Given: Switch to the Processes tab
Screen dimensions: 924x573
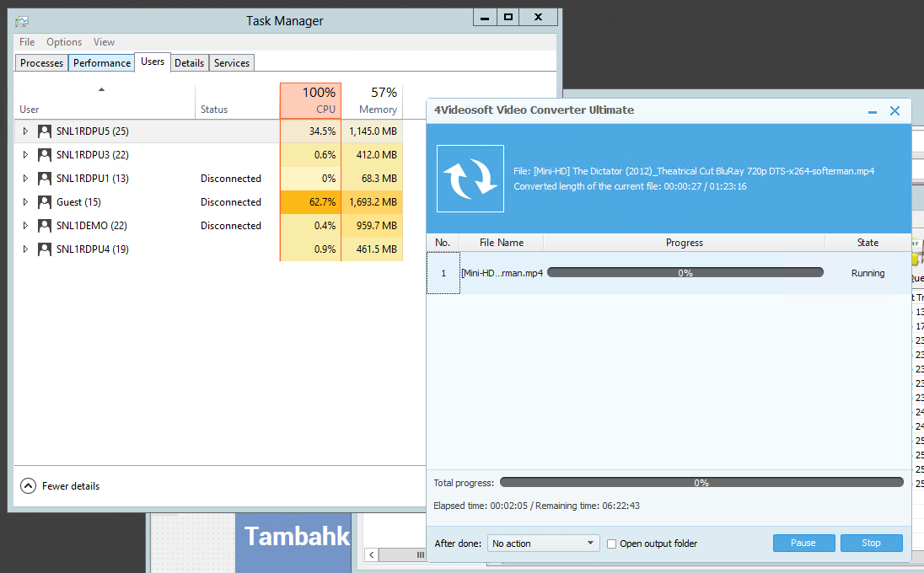Looking at the screenshot, I should coord(41,63).
